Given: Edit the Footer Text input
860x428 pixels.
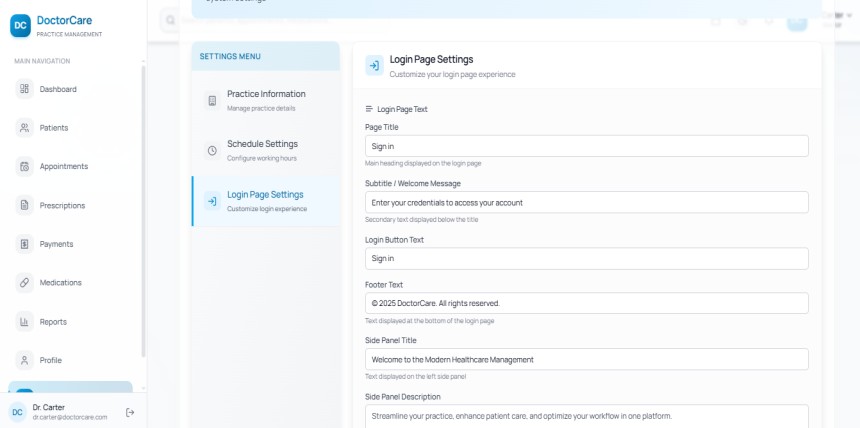Looking at the screenshot, I should (586, 303).
